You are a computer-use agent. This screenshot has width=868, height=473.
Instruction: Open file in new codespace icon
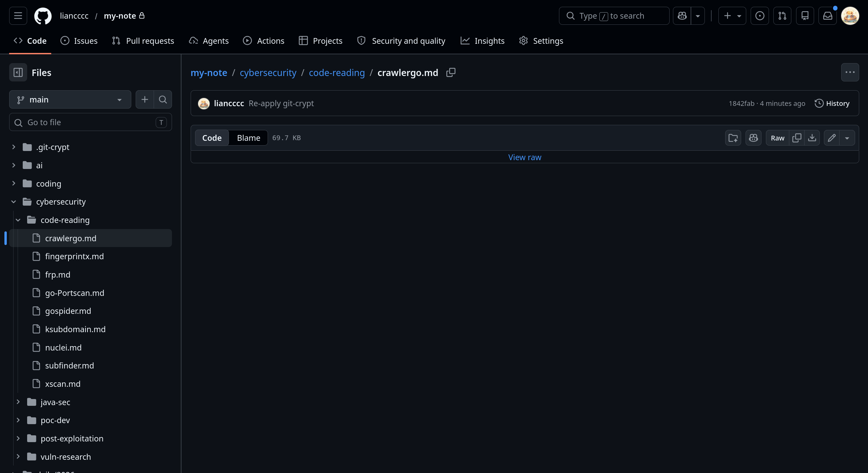pyautogui.click(x=733, y=138)
